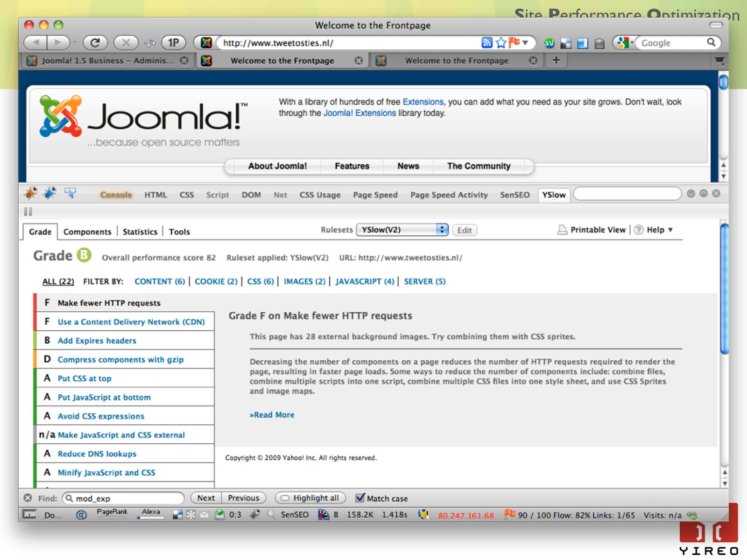Click the Alexa status bar indicator

151,514
